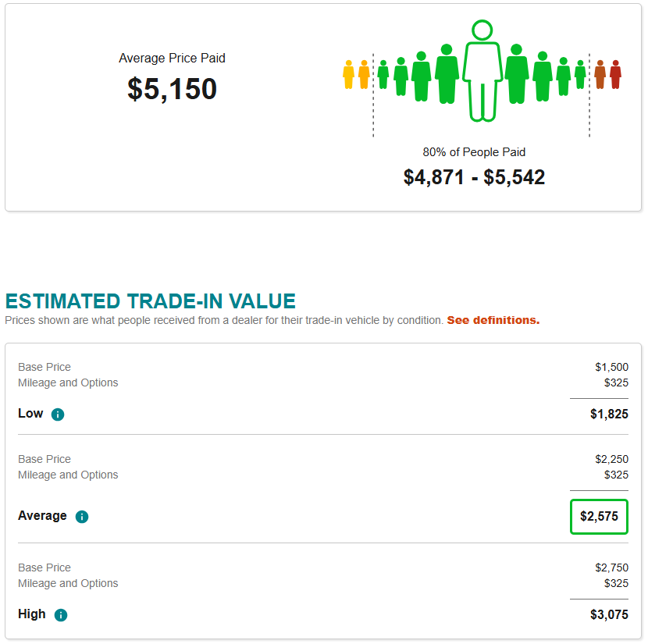Viewport: 648px width, 644px height.
Task: Click the Average Price Paid label
Action: click(x=172, y=58)
